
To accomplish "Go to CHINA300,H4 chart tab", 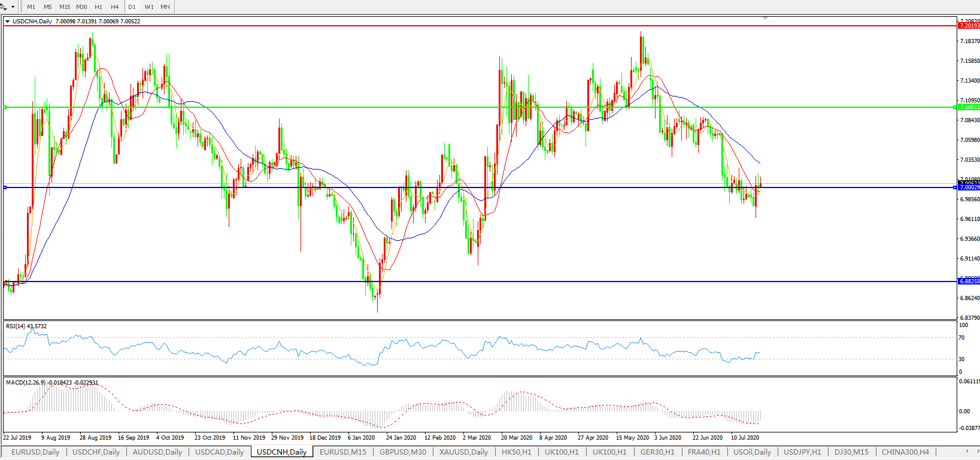I will pyautogui.click(x=905, y=452).
